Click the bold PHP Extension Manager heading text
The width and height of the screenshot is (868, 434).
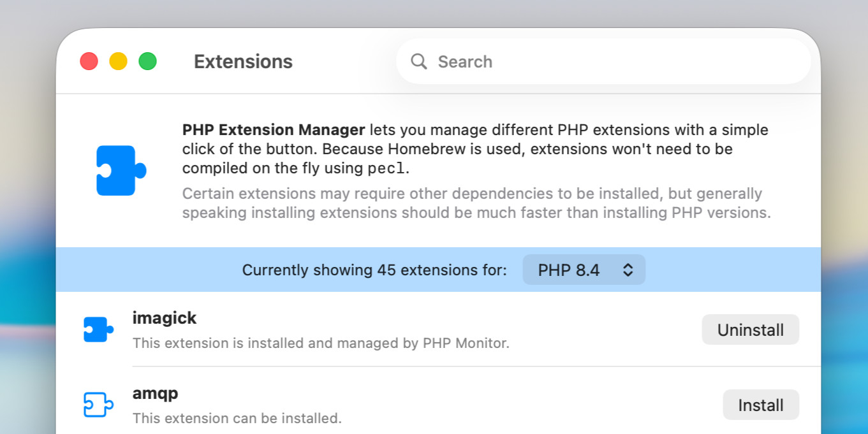(273, 130)
